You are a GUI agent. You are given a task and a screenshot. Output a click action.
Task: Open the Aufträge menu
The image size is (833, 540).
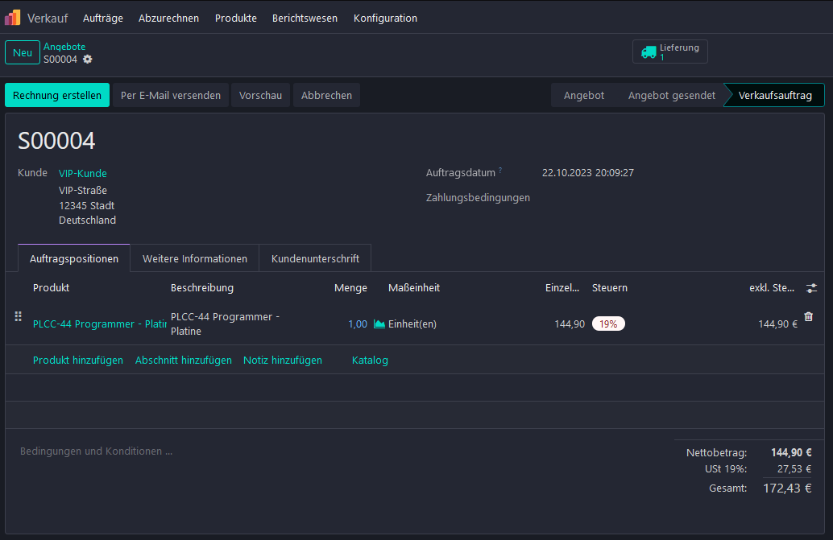103,18
